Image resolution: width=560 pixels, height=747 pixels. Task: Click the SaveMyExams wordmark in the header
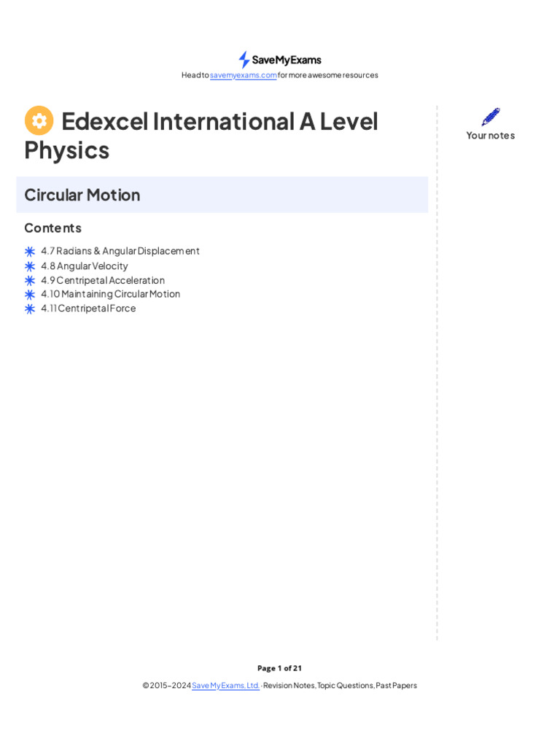(287, 60)
